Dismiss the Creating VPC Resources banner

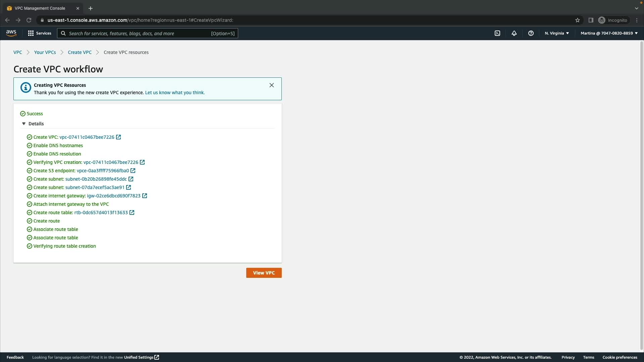271,85
